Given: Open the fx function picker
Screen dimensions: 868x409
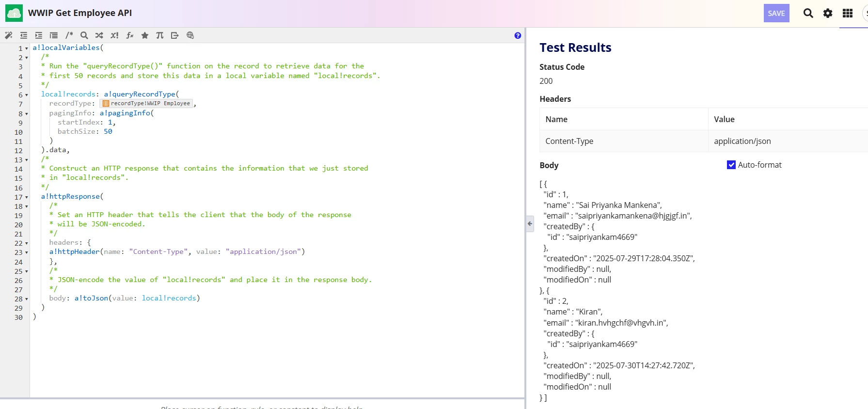Looking at the screenshot, I should click(x=130, y=35).
